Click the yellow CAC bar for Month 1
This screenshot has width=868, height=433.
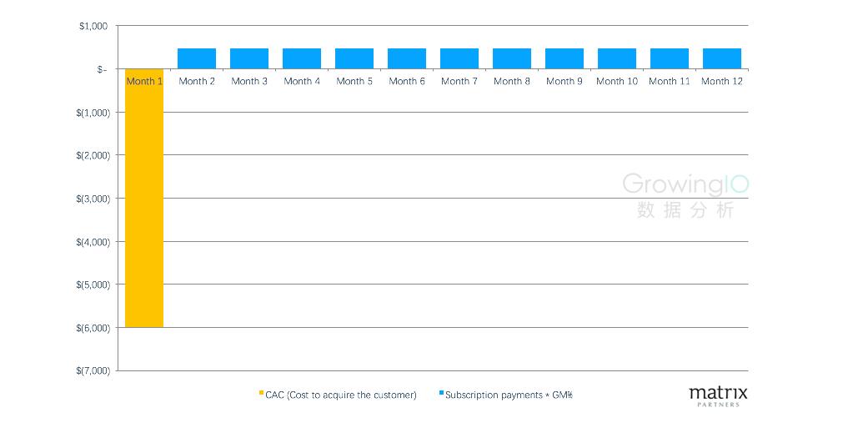tap(144, 198)
